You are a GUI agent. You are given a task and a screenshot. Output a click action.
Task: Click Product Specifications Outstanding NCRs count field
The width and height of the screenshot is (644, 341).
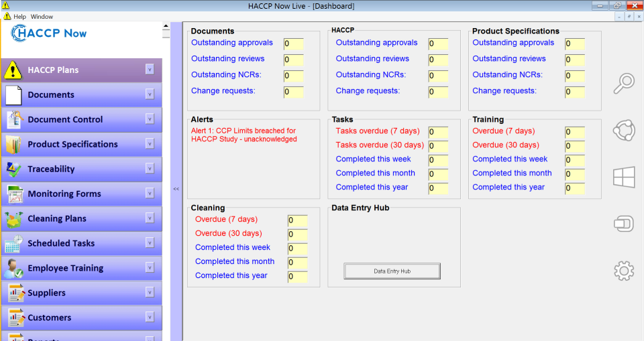coord(575,76)
